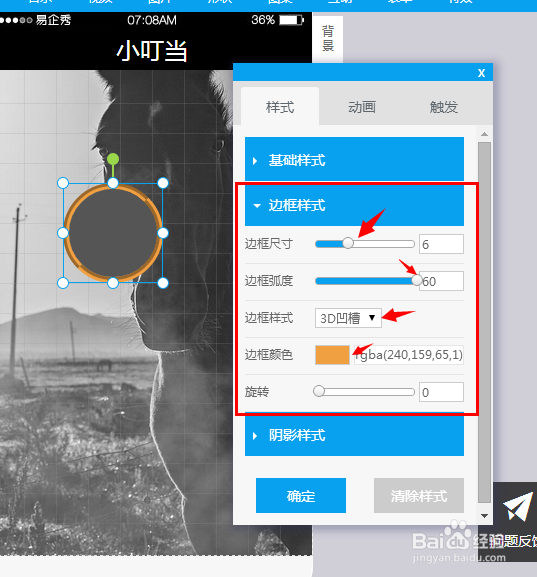This screenshot has height=577, width=537.
Task: Click the bottom-left resize handle of the circle
Action: 63,283
